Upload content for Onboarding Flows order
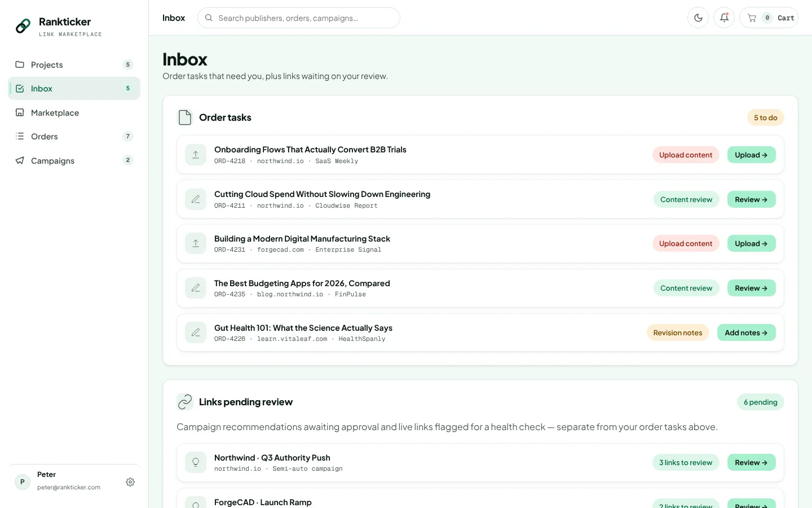The width and height of the screenshot is (812, 508). tap(751, 155)
